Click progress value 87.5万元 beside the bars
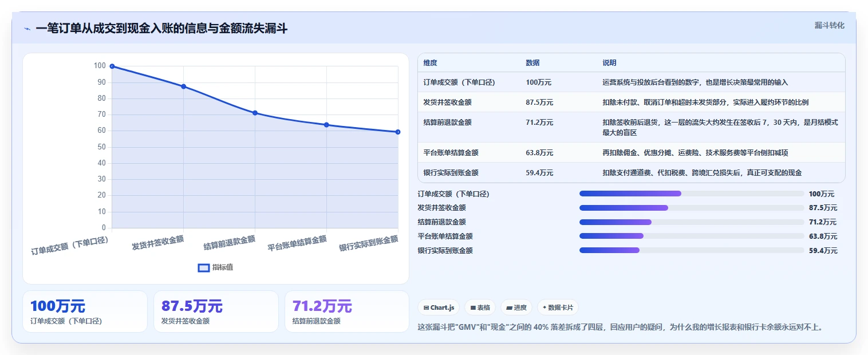The height and width of the screenshot is (355, 868). pyautogui.click(x=823, y=208)
